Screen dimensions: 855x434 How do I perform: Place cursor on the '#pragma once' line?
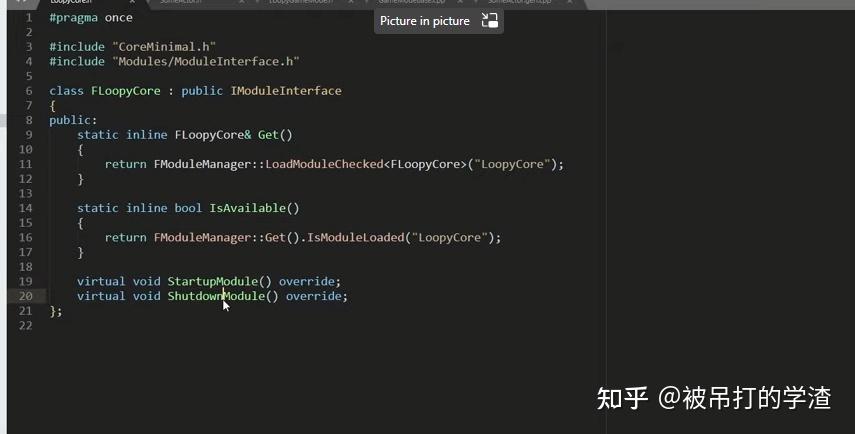(91, 18)
